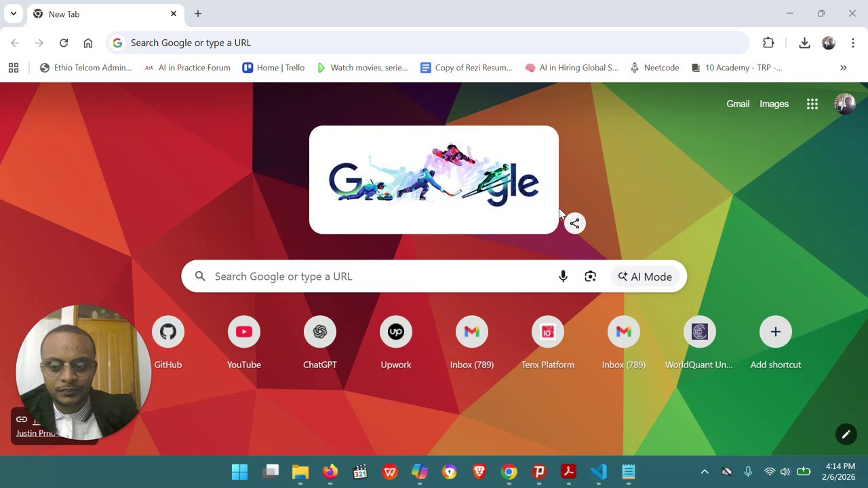
Task: Open the volume speaker tray icon
Action: [x=785, y=472]
